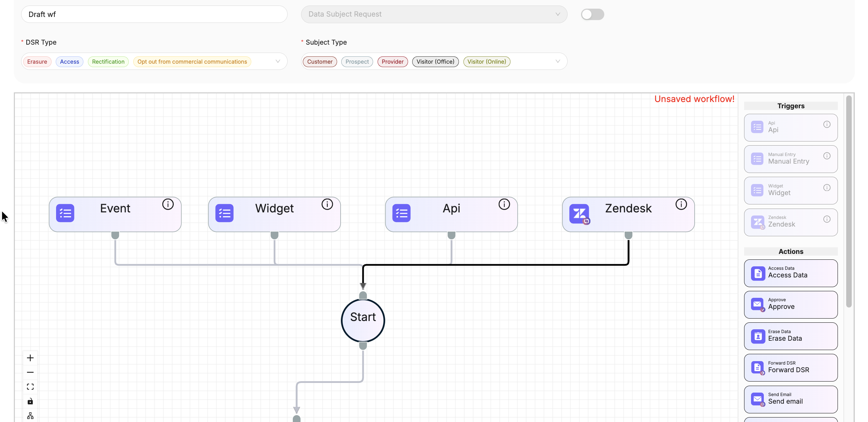The image size is (868, 422).
Task: Click the Start node bottom connector handle
Action: [363, 346]
